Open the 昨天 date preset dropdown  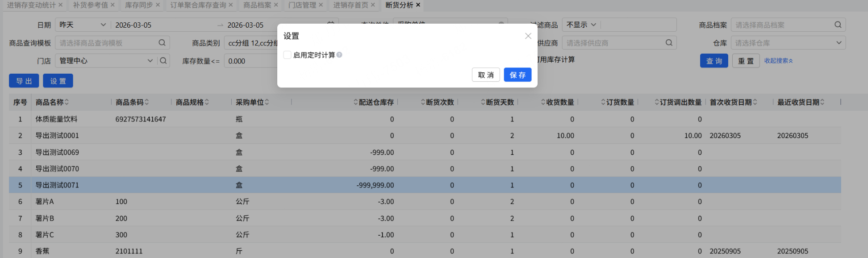pyautogui.click(x=83, y=25)
